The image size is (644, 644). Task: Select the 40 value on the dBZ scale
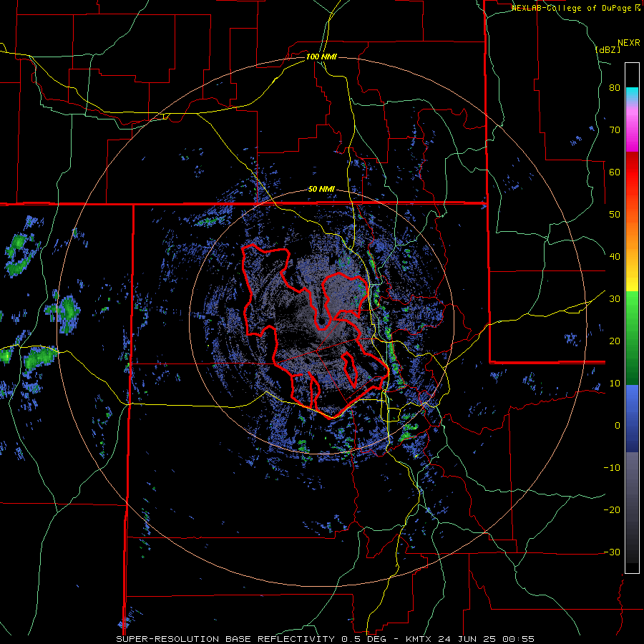point(615,257)
